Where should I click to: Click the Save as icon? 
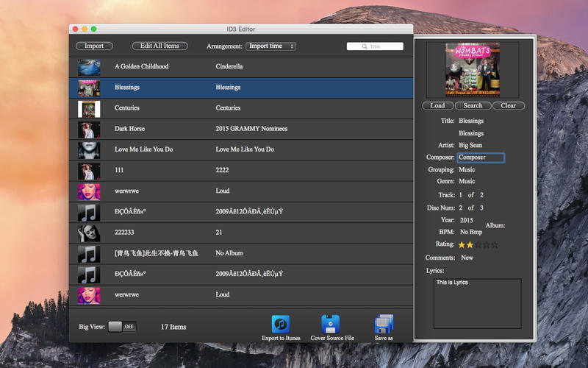coord(384,324)
